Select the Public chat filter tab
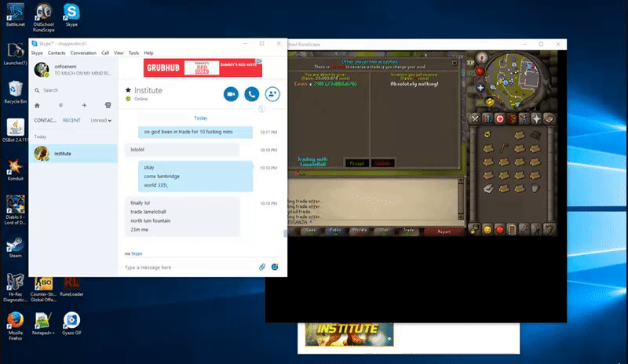The image size is (628, 364). tap(335, 231)
